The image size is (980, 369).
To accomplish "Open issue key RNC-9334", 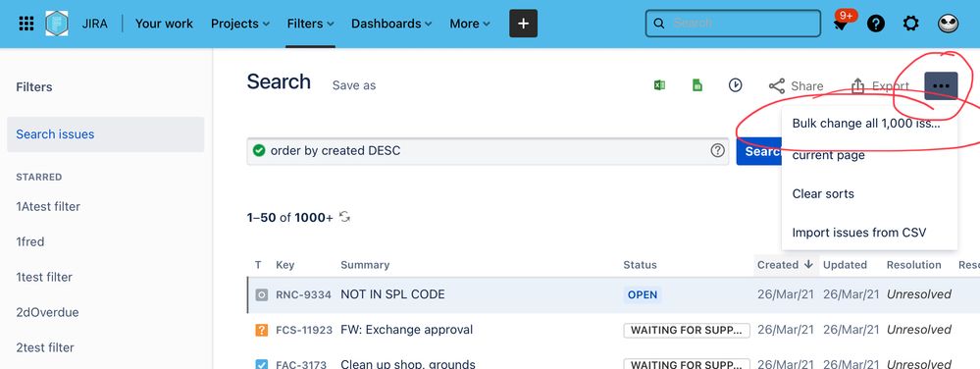I will 304,294.
